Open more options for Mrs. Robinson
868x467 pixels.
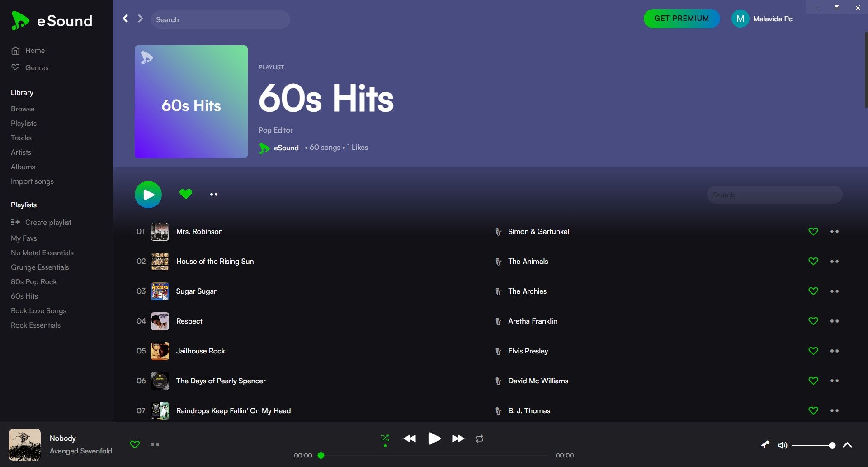[835, 231]
